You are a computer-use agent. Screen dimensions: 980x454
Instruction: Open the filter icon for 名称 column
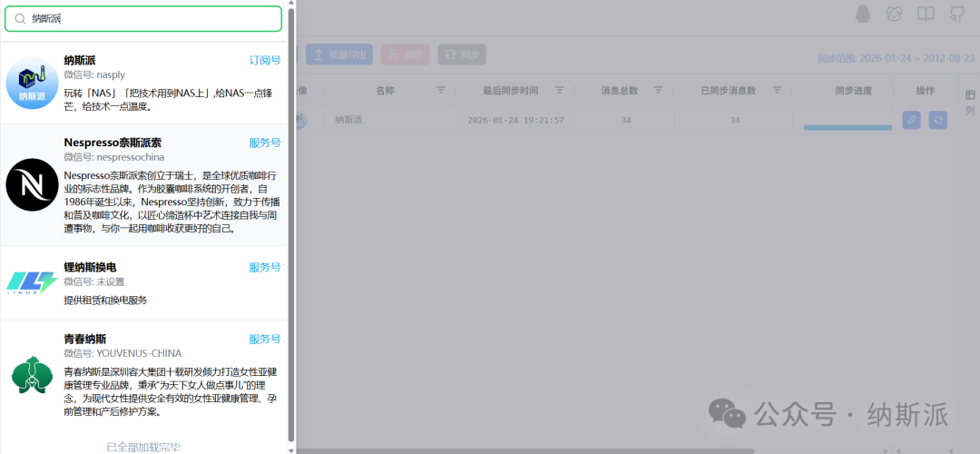pyautogui.click(x=441, y=90)
